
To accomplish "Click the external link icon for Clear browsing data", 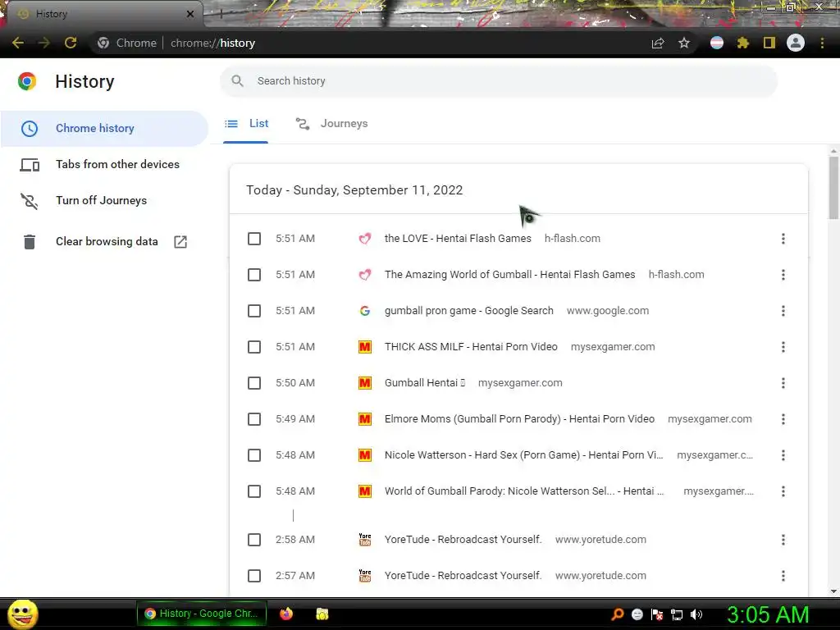I will [180, 242].
